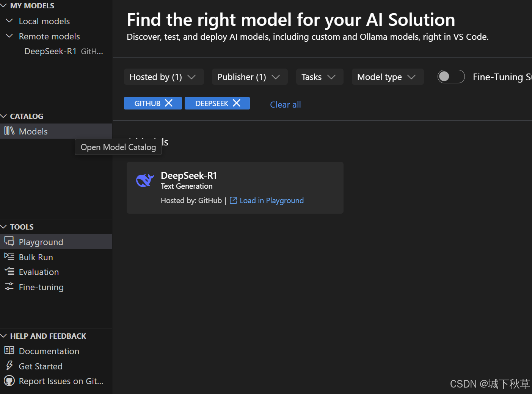Collapse the CATALOG section
The height and width of the screenshot is (394, 532).
click(x=4, y=116)
